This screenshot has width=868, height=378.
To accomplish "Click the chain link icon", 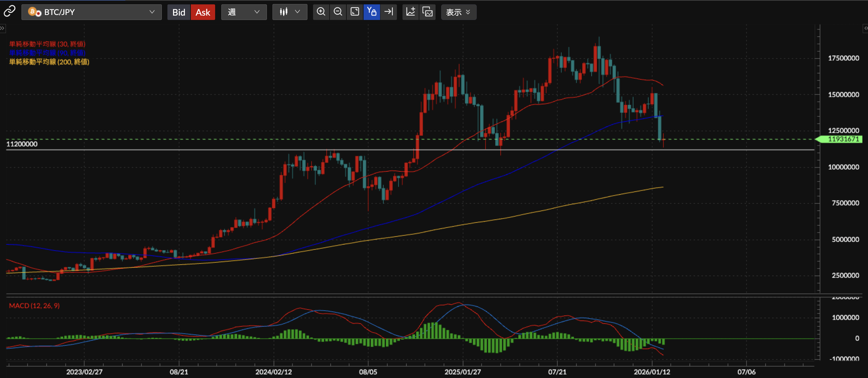I will 9,12.
